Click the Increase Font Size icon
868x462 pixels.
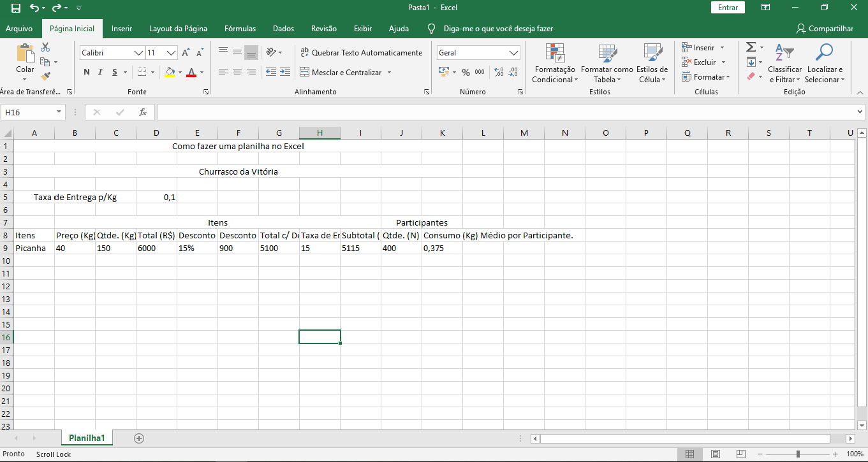186,53
